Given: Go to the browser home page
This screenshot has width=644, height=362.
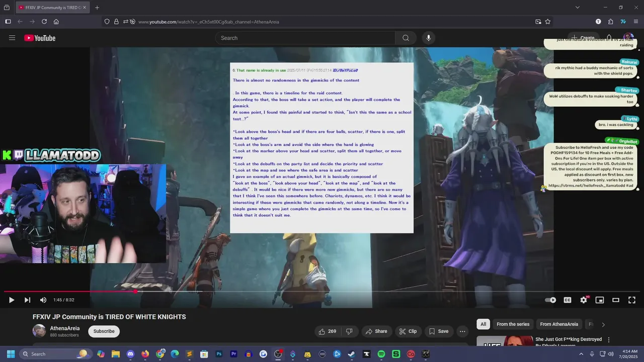Looking at the screenshot, I should 56,22.
